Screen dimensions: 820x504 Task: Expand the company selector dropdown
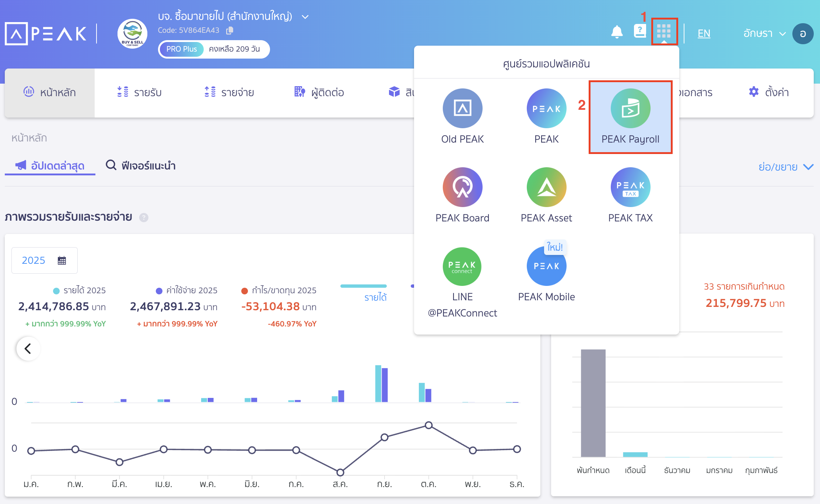304,16
